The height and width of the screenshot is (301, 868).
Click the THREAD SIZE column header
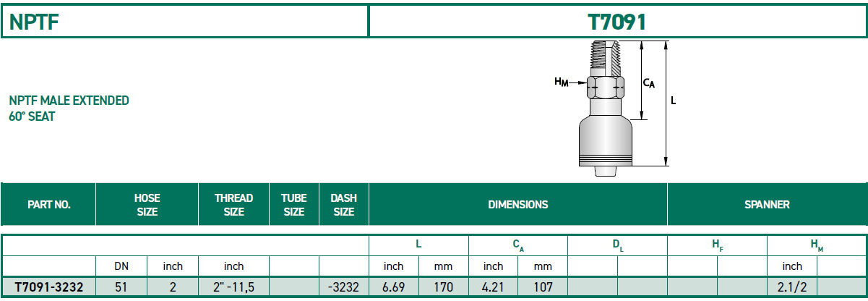[234, 205]
